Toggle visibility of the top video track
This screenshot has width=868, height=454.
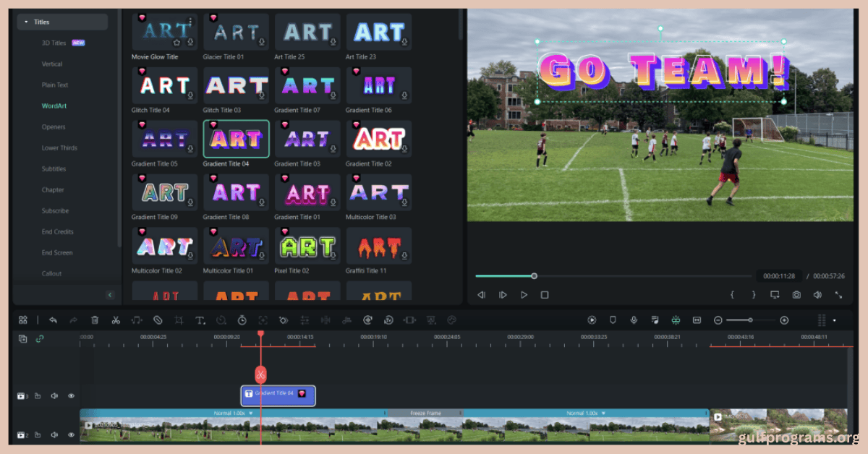(71, 396)
